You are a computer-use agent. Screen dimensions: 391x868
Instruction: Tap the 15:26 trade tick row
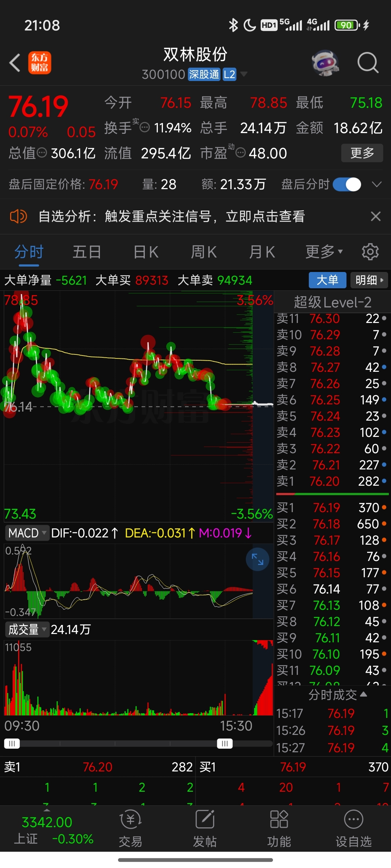pyautogui.click(x=332, y=730)
